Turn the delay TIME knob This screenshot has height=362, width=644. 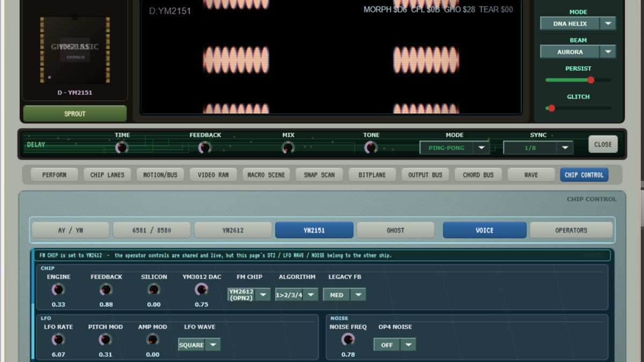pos(122,147)
